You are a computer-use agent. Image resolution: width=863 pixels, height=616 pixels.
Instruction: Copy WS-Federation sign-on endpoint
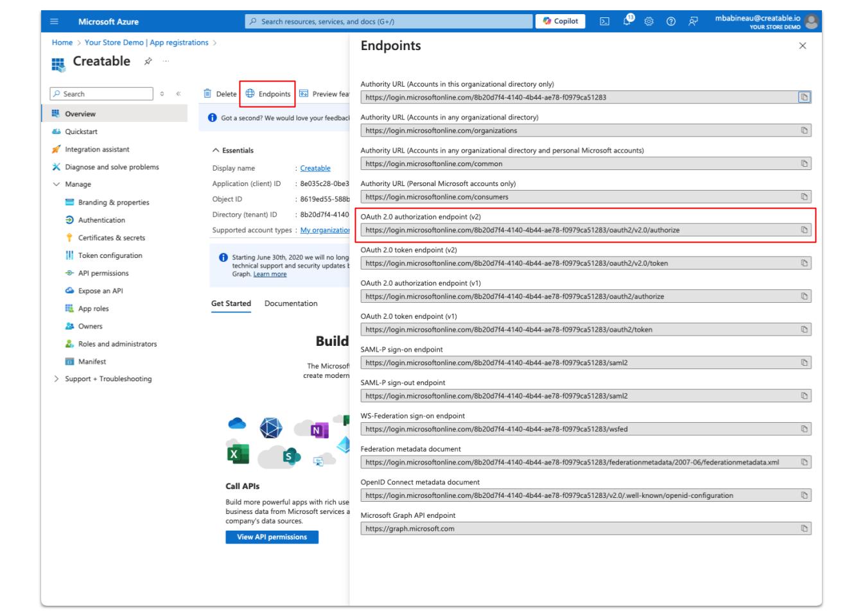[804, 429]
